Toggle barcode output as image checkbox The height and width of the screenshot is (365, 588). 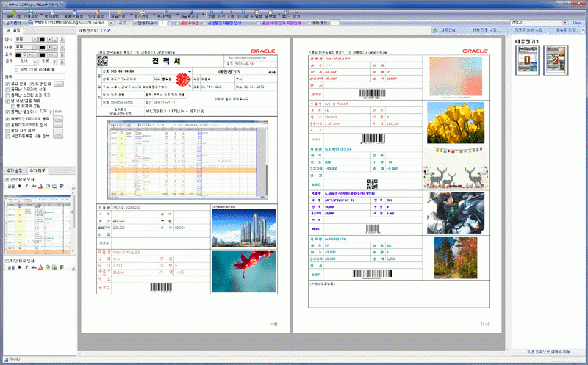coord(7,119)
